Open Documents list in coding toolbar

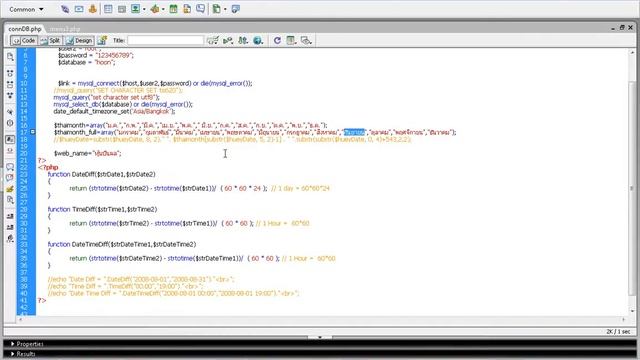pyautogui.click(x=10, y=57)
